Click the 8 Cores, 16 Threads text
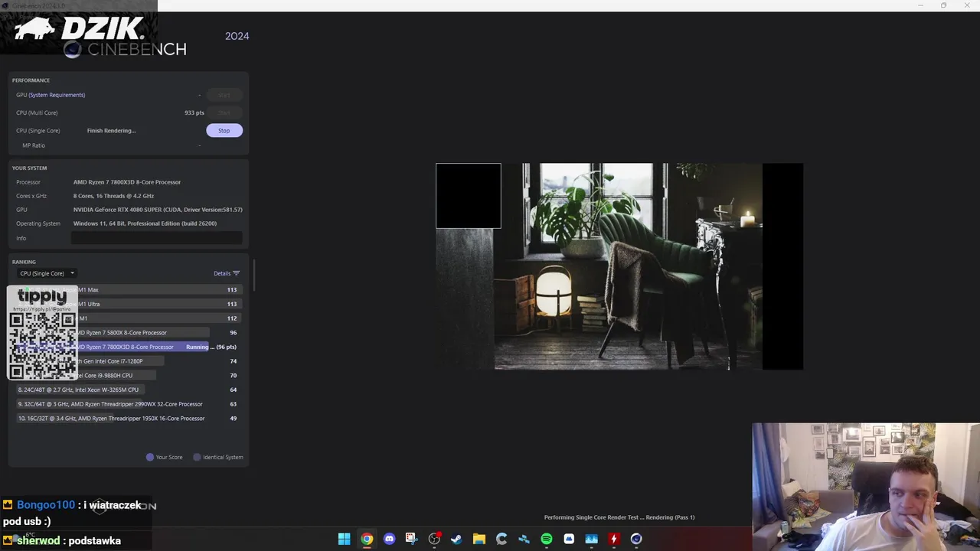Image resolution: width=980 pixels, height=551 pixels. (113, 196)
